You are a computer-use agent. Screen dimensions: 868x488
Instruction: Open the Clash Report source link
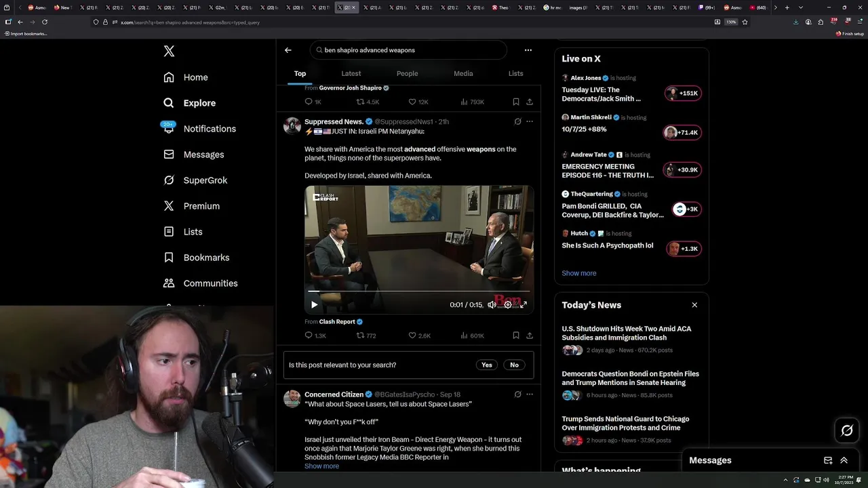(341, 322)
